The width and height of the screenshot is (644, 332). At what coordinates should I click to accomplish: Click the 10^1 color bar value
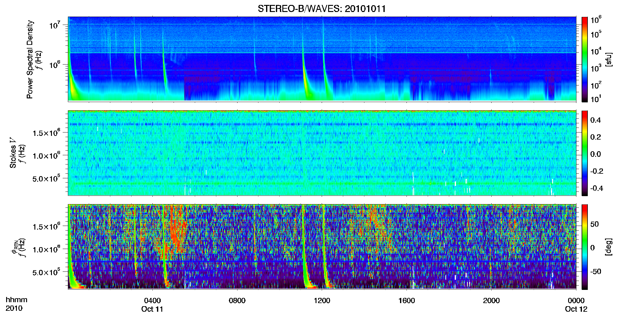[x=596, y=99]
